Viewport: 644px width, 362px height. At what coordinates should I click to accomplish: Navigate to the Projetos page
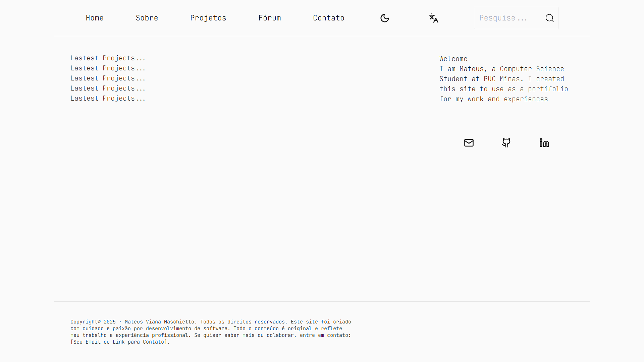208,18
